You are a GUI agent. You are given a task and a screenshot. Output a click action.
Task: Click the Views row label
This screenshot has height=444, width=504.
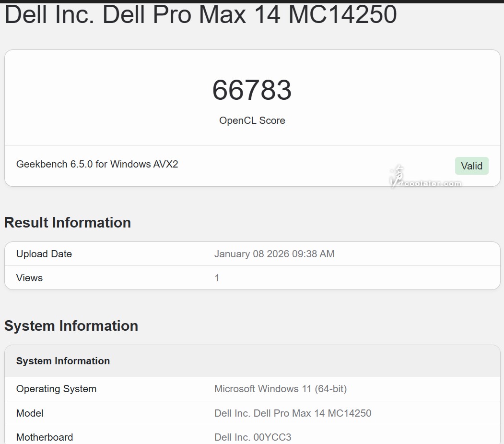(29, 278)
